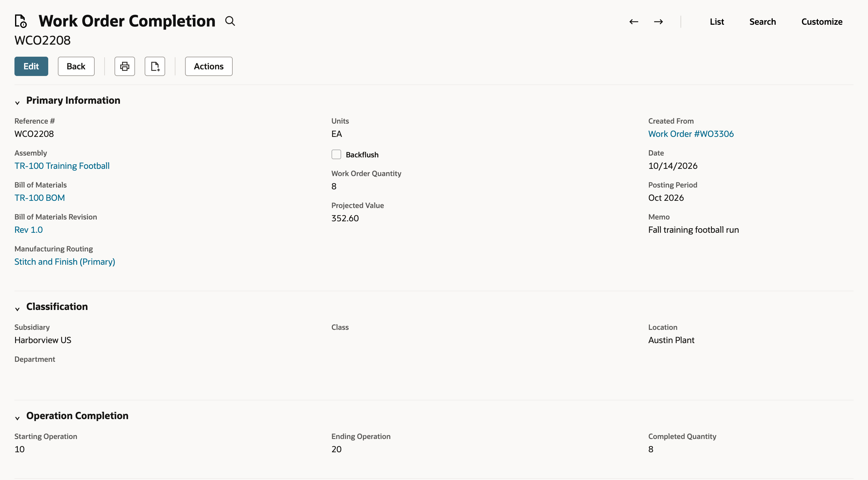Click the Projected Value 352.60
Viewport: 868px width, 480px height.
click(345, 218)
